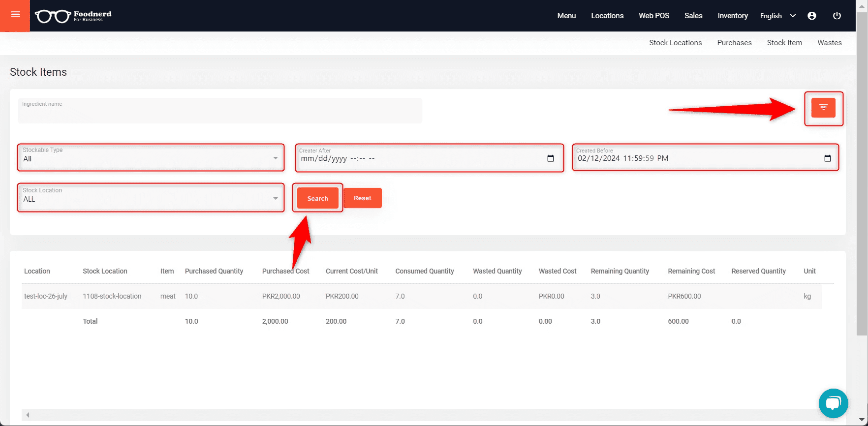868x426 pixels.
Task: Click the Wasted Cost column header
Action: (x=558, y=271)
